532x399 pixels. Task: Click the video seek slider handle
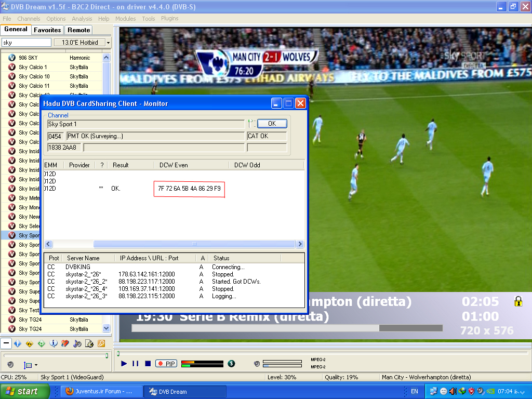tap(118, 353)
